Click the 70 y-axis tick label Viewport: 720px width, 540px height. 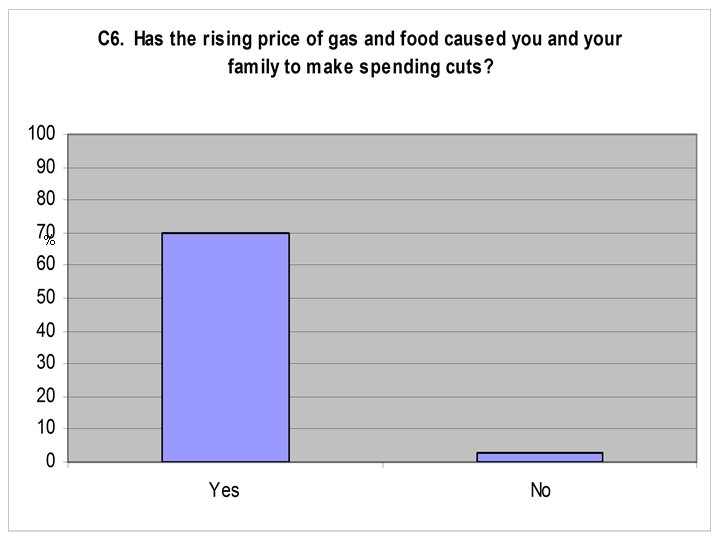coord(43,231)
